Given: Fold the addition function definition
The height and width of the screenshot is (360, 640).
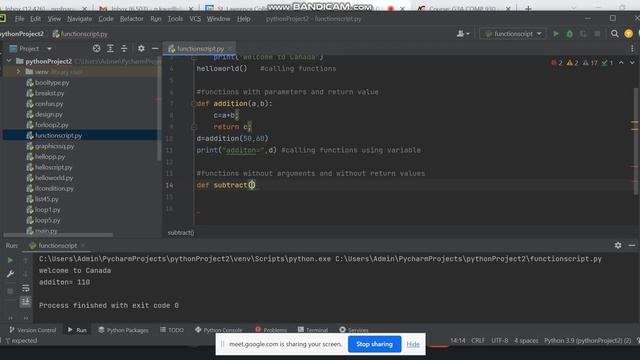Looking at the screenshot, I should pyautogui.click(x=194, y=104).
